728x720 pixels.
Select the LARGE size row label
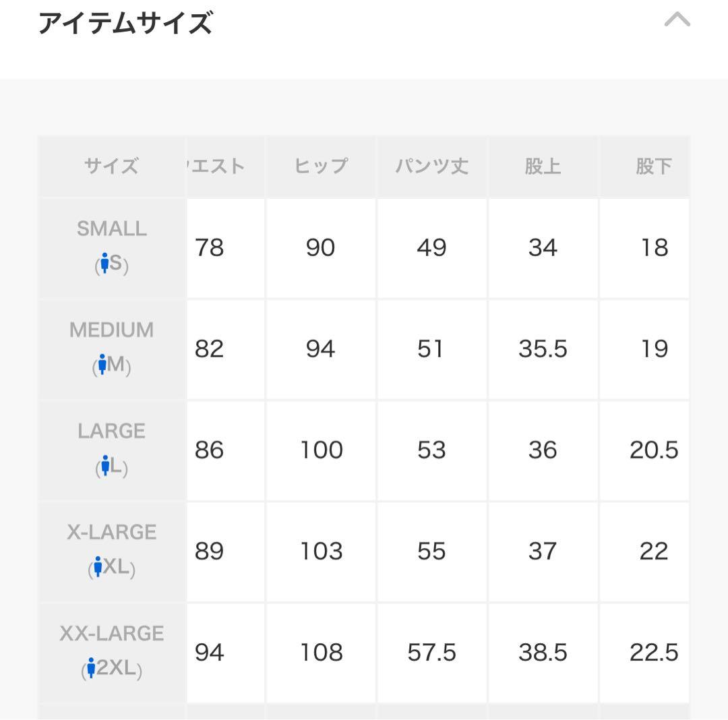click(x=112, y=431)
